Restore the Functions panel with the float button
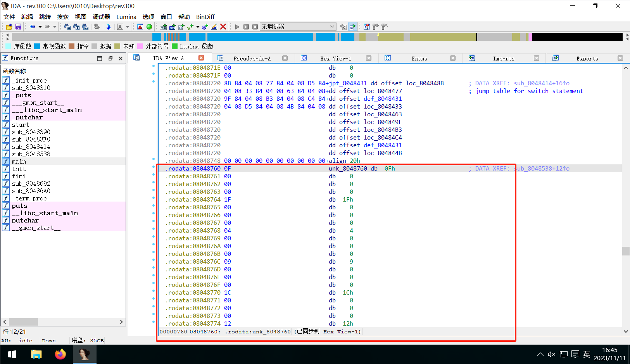This screenshot has height=364, width=630. click(x=110, y=59)
